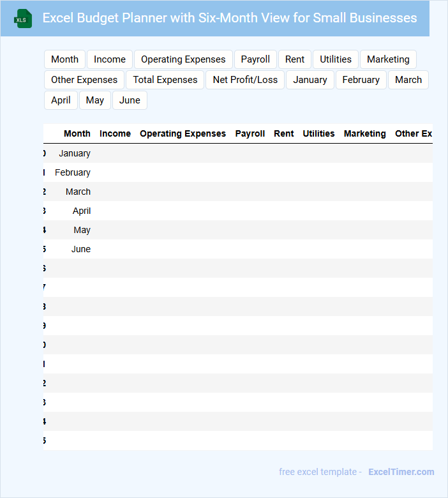This screenshot has width=448, height=498.
Task: Select the Net Profit/Loss tag
Action: pos(245,80)
